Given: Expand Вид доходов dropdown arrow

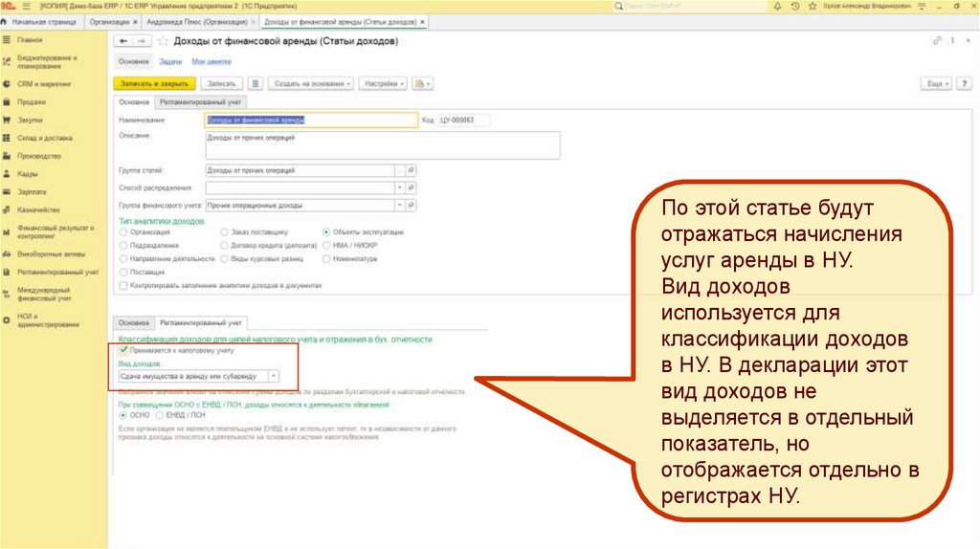Looking at the screenshot, I should point(273,377).
